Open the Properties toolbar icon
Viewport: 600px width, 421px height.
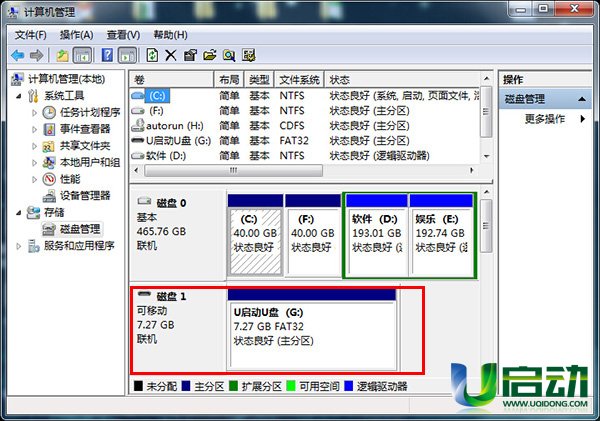pos(190,55)
